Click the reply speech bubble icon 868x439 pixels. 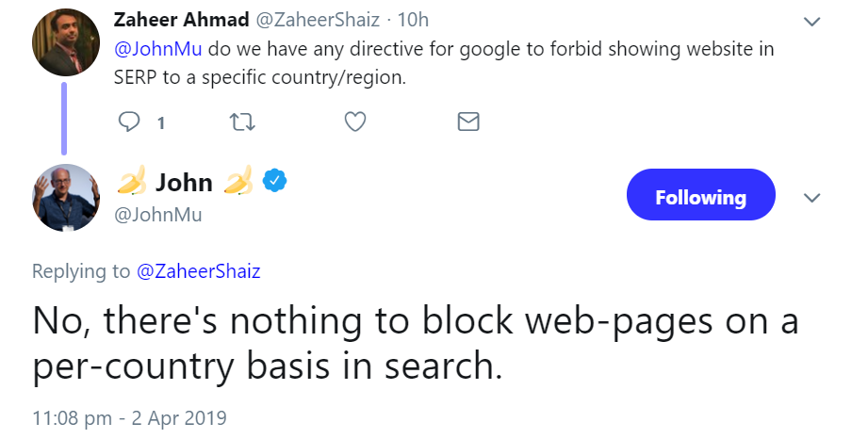click(130, 122)
